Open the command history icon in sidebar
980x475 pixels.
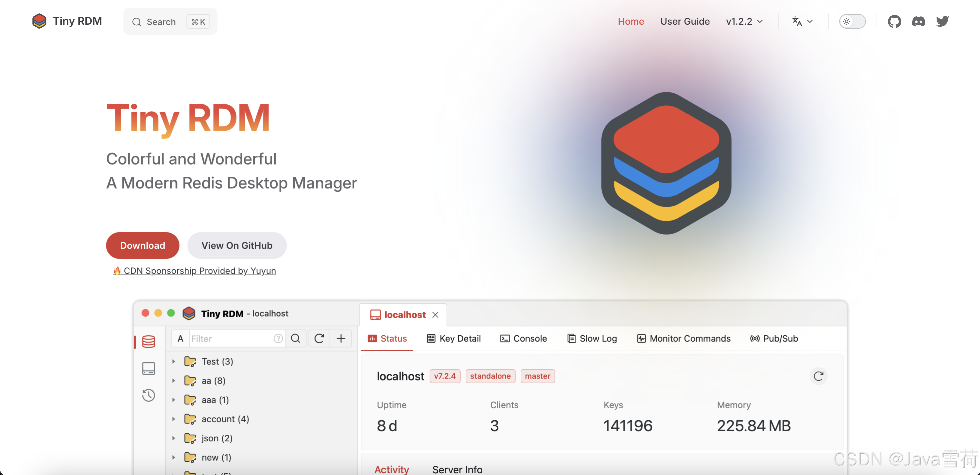[149, 395]
